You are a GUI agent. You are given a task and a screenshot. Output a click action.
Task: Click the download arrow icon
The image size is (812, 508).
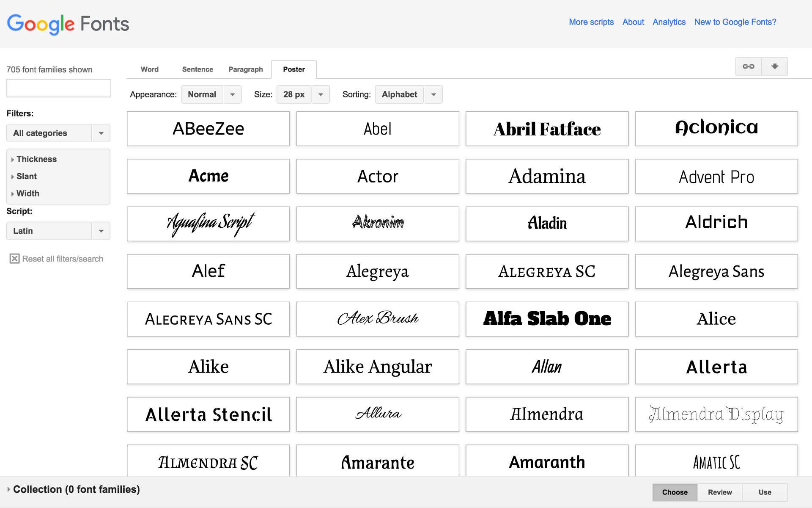774,66
